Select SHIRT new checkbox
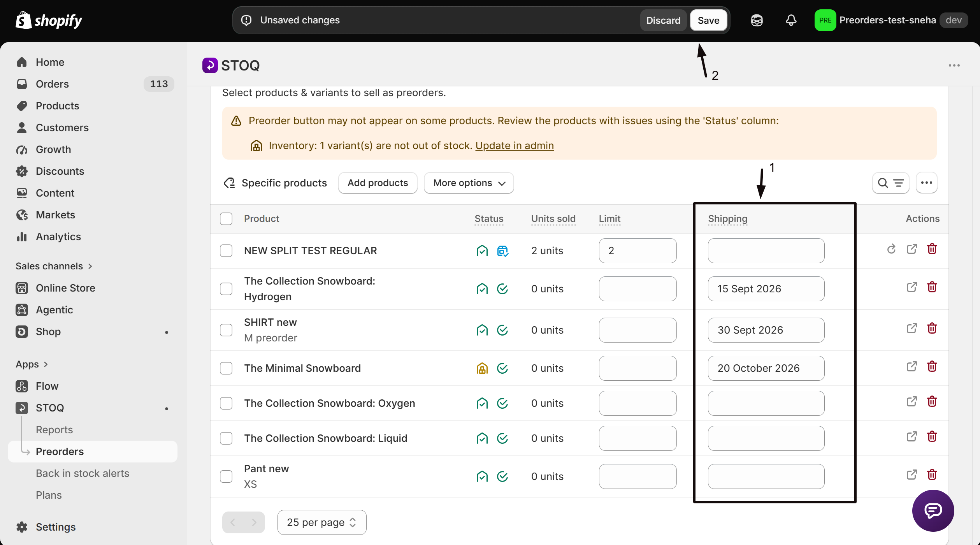The height and width of the screenshot is (545, 980). (226, 330)
